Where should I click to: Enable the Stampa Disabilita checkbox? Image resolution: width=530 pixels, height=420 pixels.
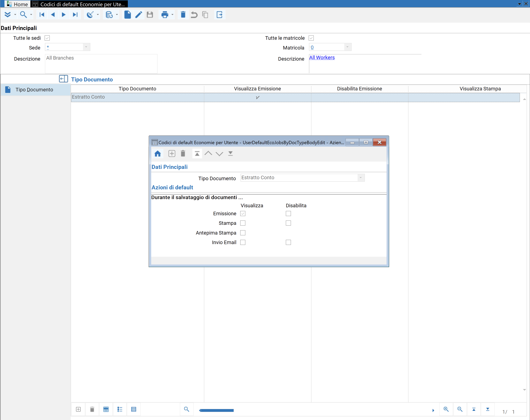288,223
